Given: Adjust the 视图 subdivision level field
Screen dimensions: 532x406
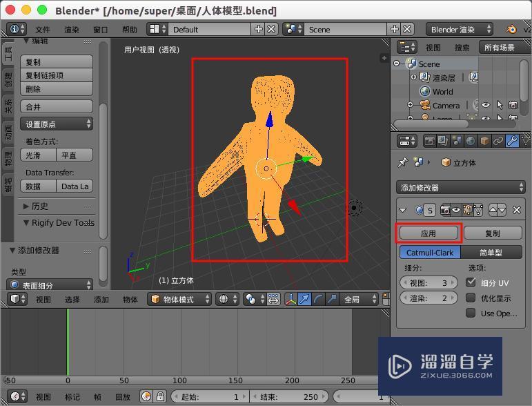Looking at the screenshot, I should pos(429,282).
